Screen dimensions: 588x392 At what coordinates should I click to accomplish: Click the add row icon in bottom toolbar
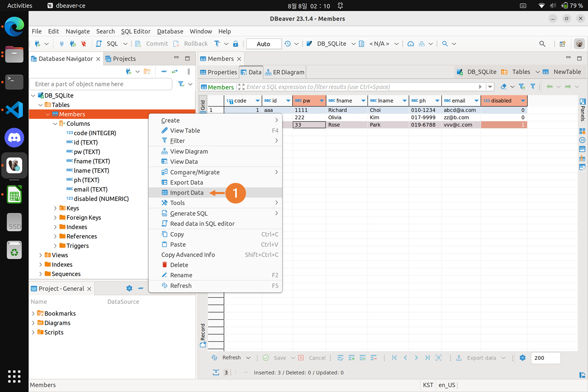(x=351, y=358)
